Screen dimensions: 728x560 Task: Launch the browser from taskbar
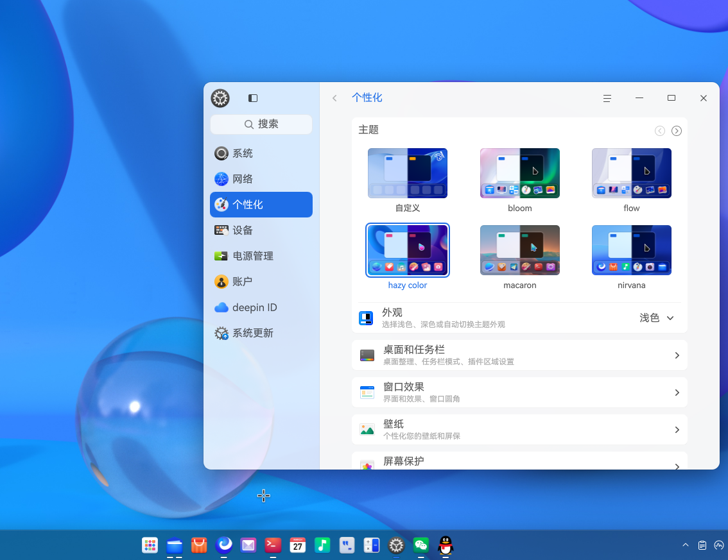tap(224, 545)
